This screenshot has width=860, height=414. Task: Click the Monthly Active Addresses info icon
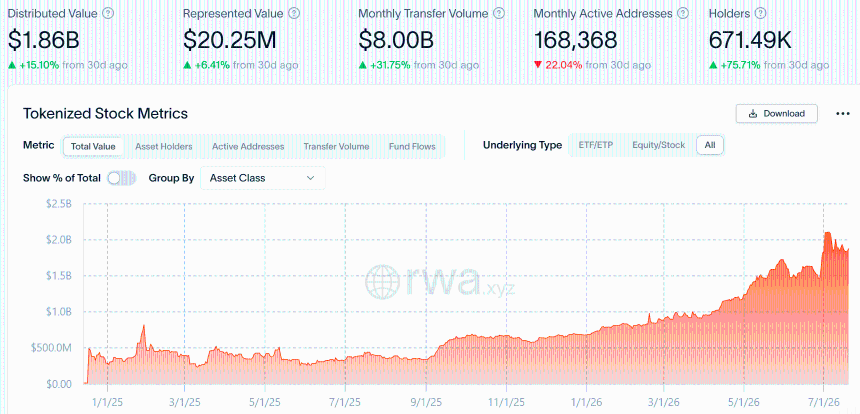pos(683,13)
